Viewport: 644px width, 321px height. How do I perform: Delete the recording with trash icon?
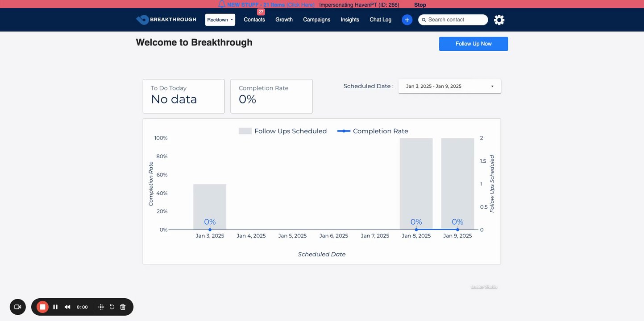[123, 307]
